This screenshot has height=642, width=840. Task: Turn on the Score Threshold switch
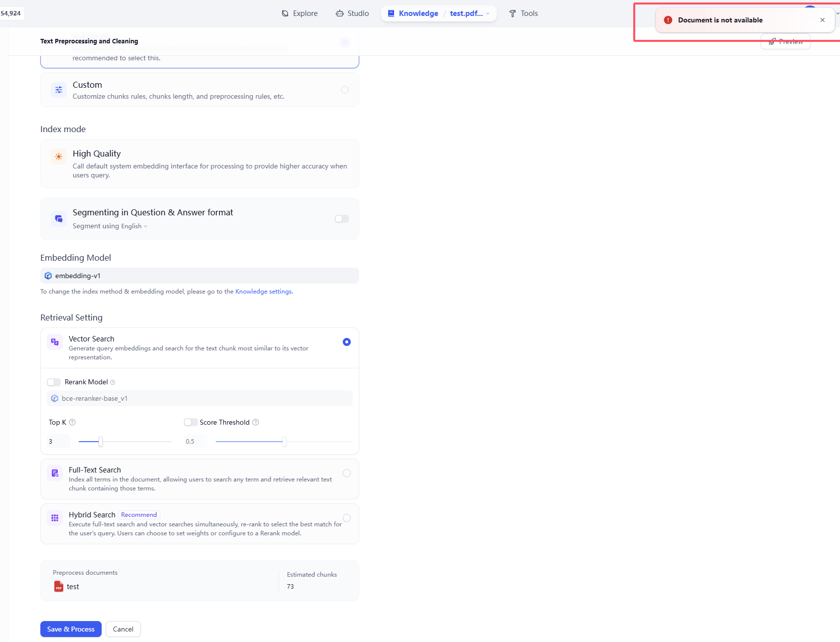190,422
